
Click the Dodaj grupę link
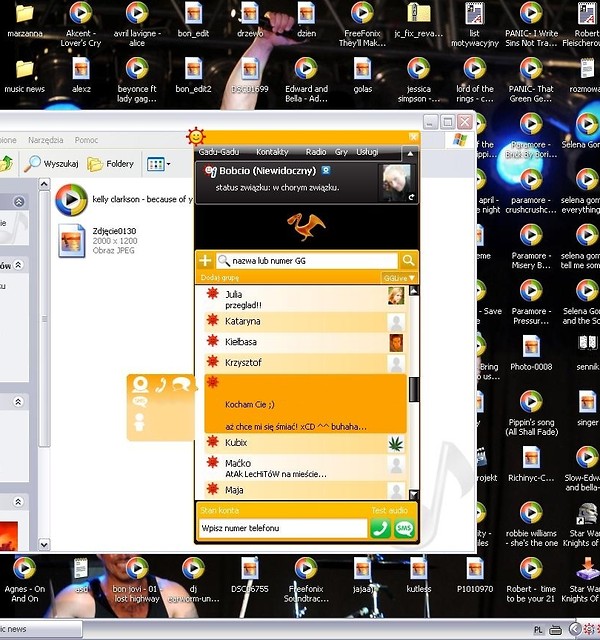[x=220, y=278]
